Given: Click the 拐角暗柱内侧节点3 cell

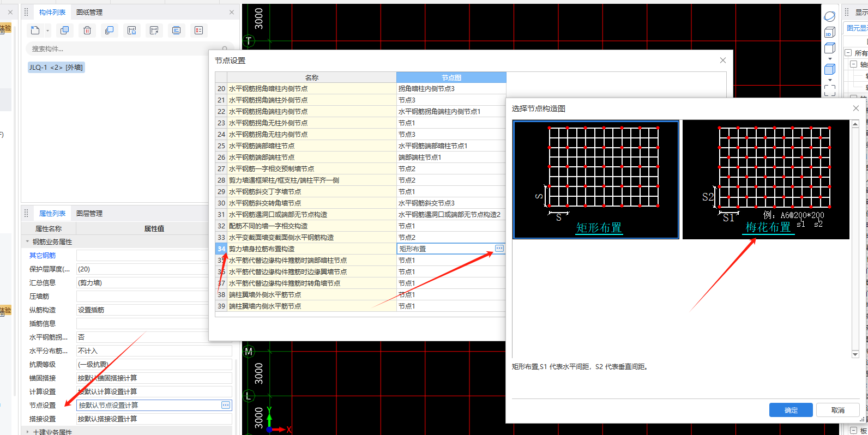Looking at the screenshot, I should (x=451, y=88).
